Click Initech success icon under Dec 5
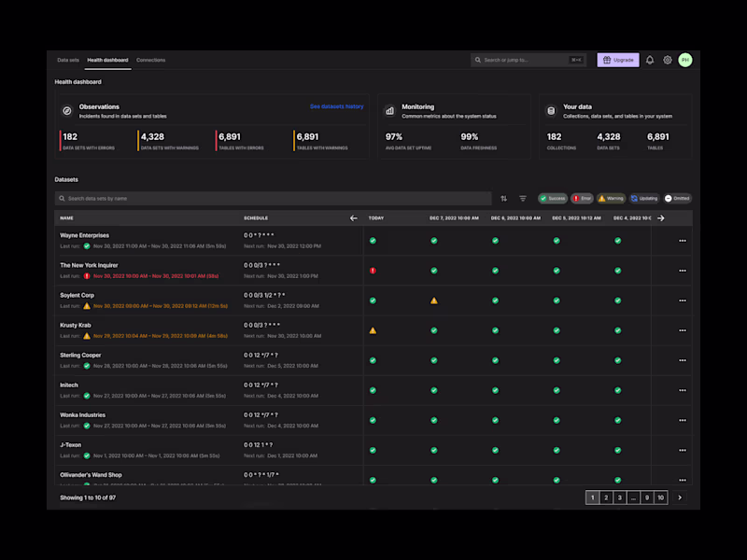This screenshot has height=560, width=747. coord(557,390)
